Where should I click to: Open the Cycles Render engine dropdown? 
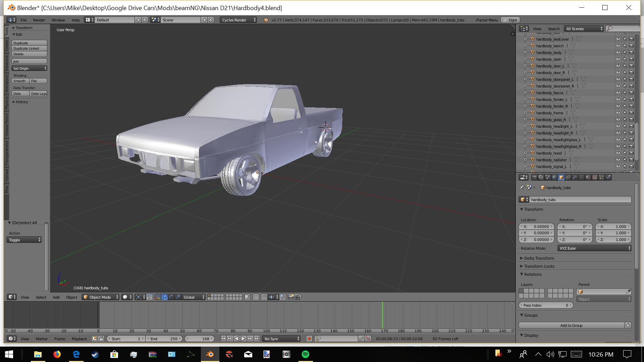point(238,20)
